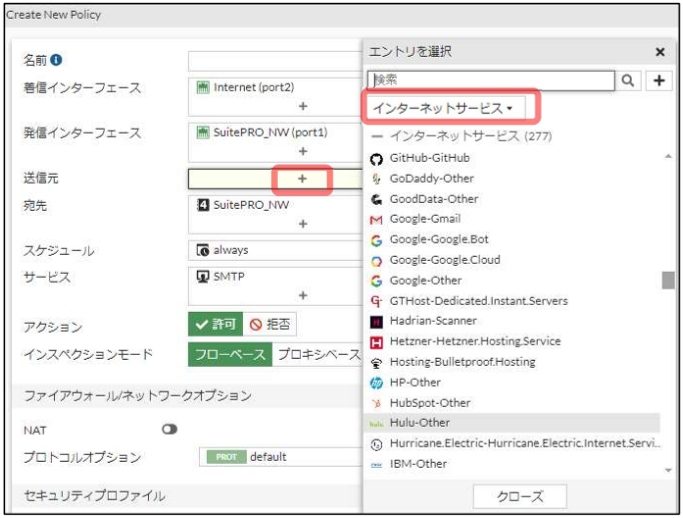This screenshot has height=518, width=683.
Task: Toggle the NAT switch
Action: pyautogui.click(x=169, y=428)
